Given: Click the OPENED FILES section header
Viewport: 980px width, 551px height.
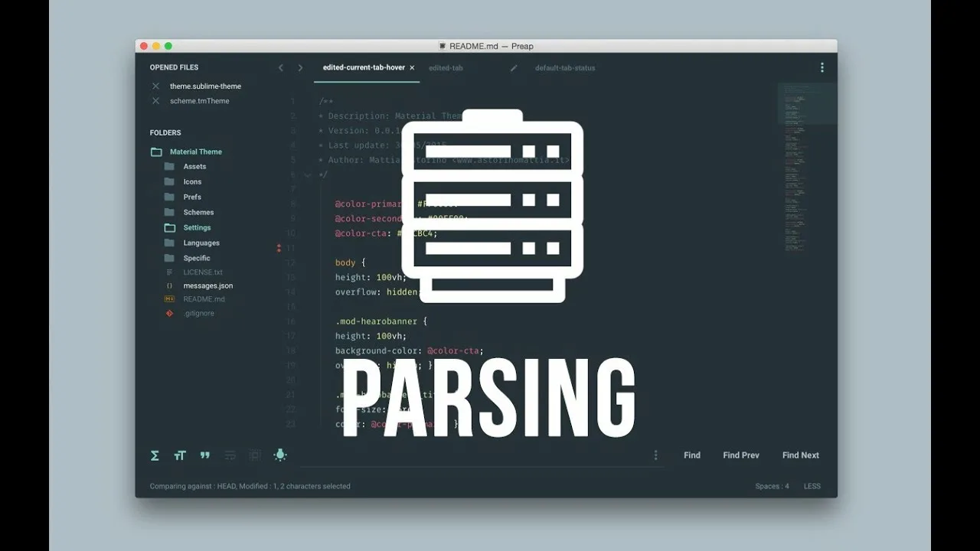Looking at the screenshot, I should 174,67.
